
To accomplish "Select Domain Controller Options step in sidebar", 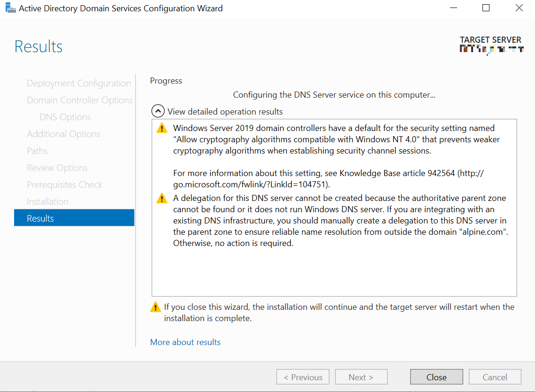I will click(x=79, y=100).
